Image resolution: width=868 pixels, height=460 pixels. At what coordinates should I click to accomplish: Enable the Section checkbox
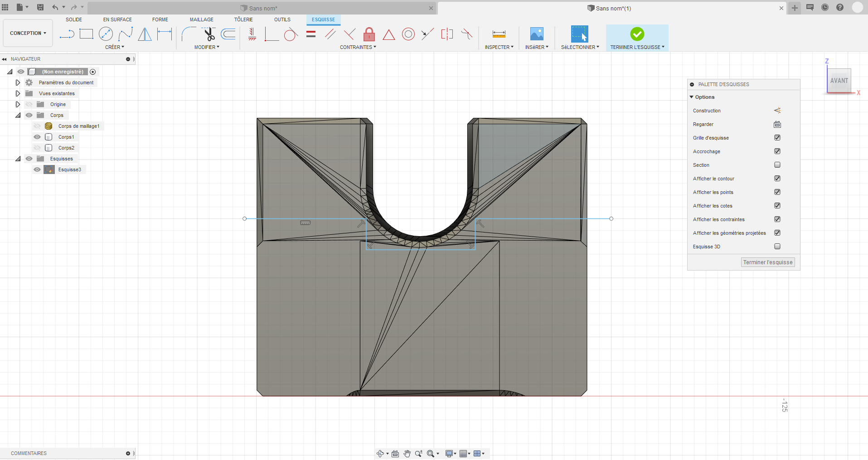click(777, 165)
